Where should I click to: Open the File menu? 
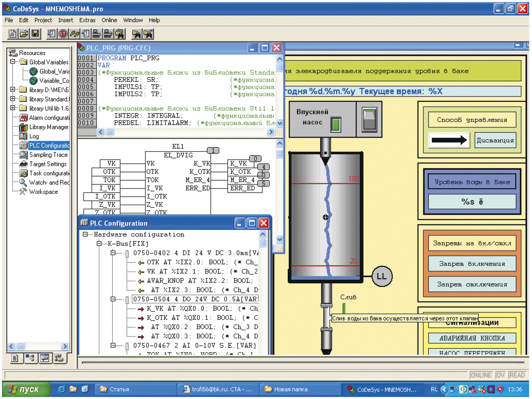point(9,20)
